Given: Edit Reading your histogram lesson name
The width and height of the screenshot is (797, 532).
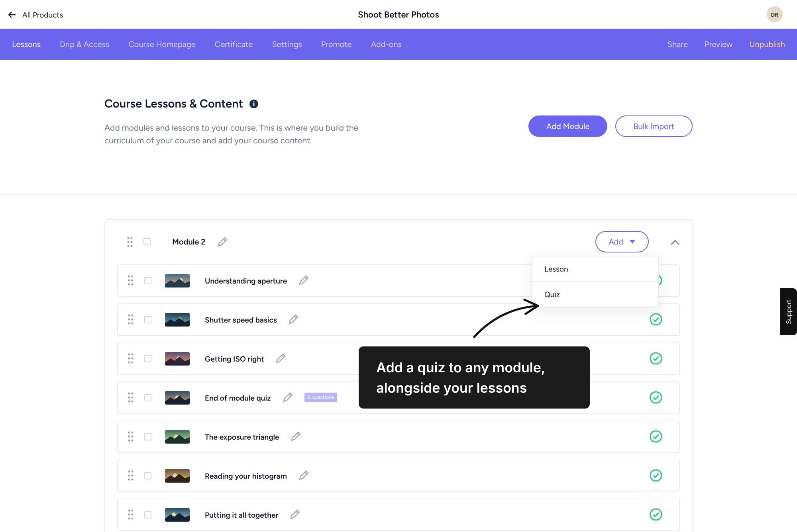Looking at the screenshot, I should pos(304,475).
